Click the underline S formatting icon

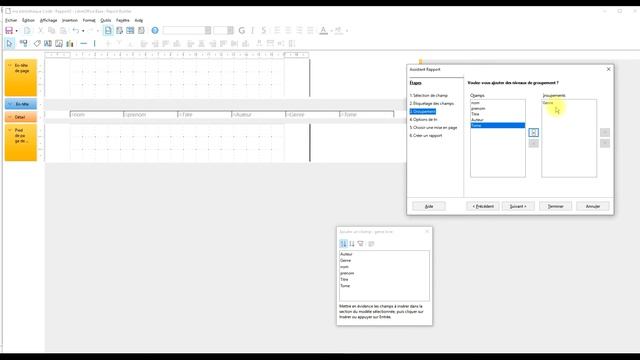coord(264,30)
